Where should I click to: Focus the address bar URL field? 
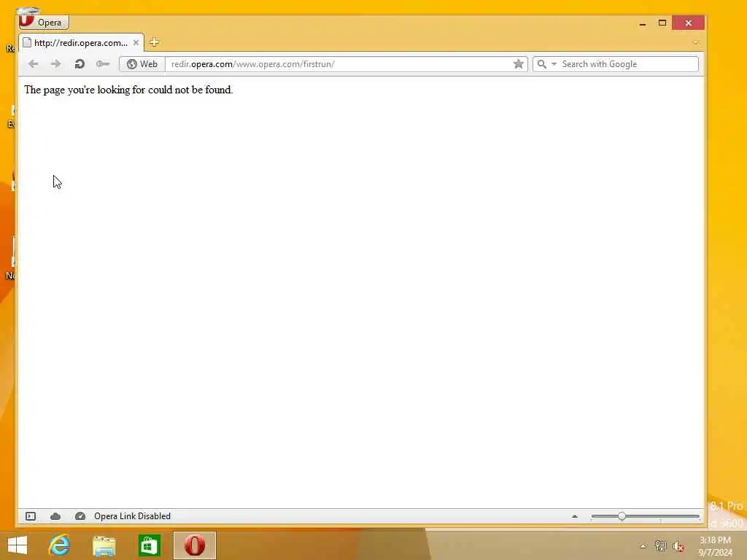[338, 64]
